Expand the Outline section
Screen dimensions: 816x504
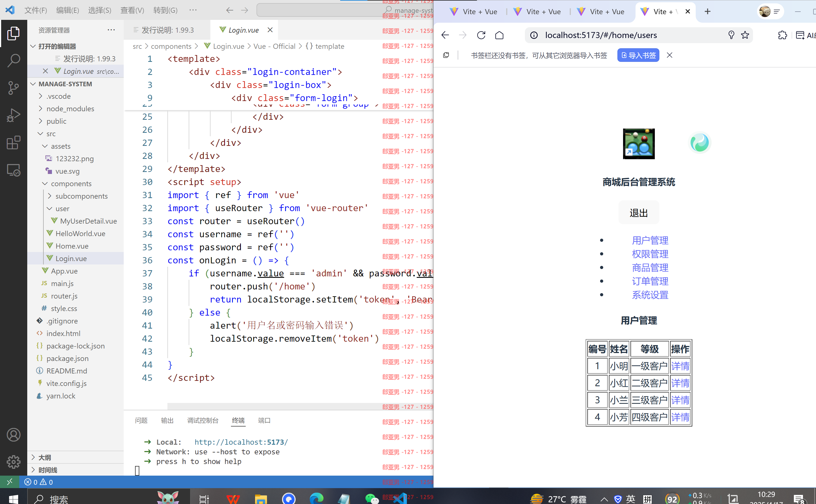pos(33,457)
